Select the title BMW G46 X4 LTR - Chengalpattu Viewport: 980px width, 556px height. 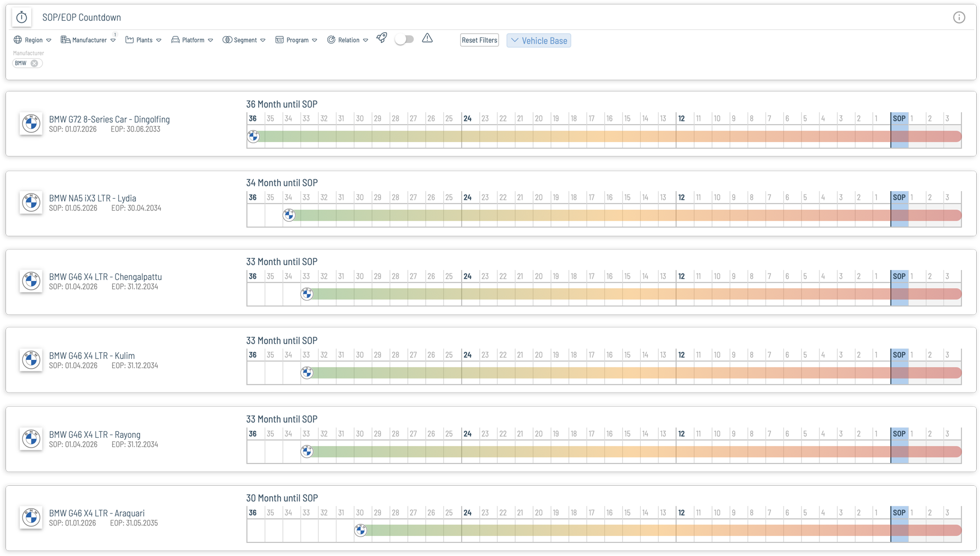click(x=106, y=277)
